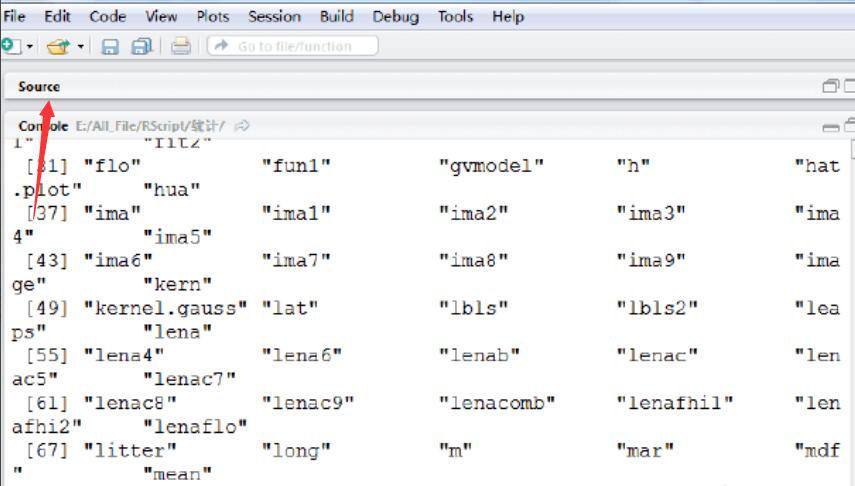Print the current file
The image size is (855, 486).
pos(180,46)
